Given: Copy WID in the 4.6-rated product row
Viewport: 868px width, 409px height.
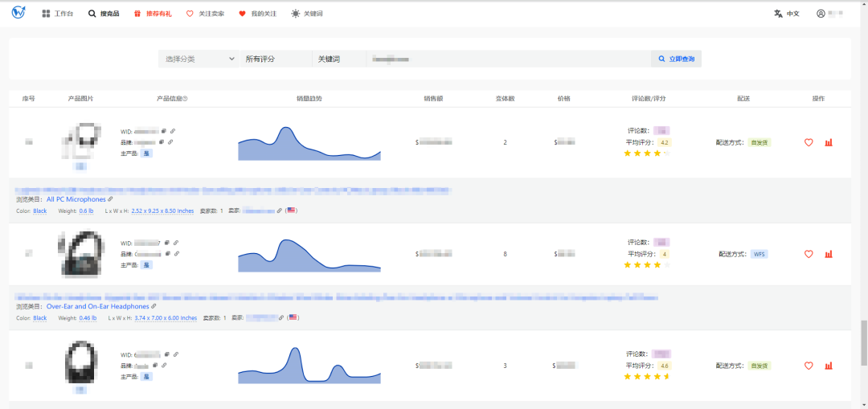Looking at the screenshot, I should coord(166,354).
